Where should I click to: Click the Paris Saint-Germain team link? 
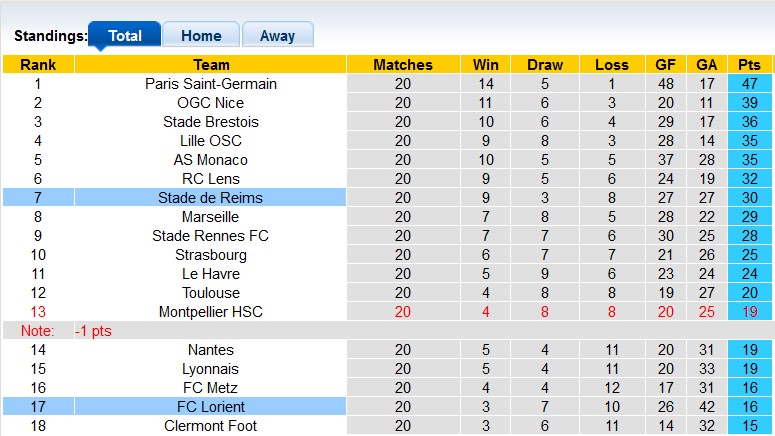(x=211, y=84)
